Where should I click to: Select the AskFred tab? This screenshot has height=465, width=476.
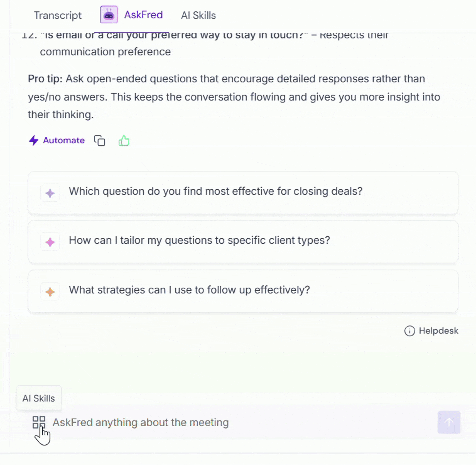[144, 15]
